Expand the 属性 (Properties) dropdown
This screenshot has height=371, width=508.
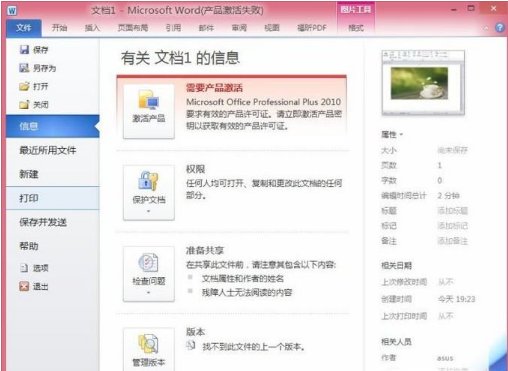point(392,134)
